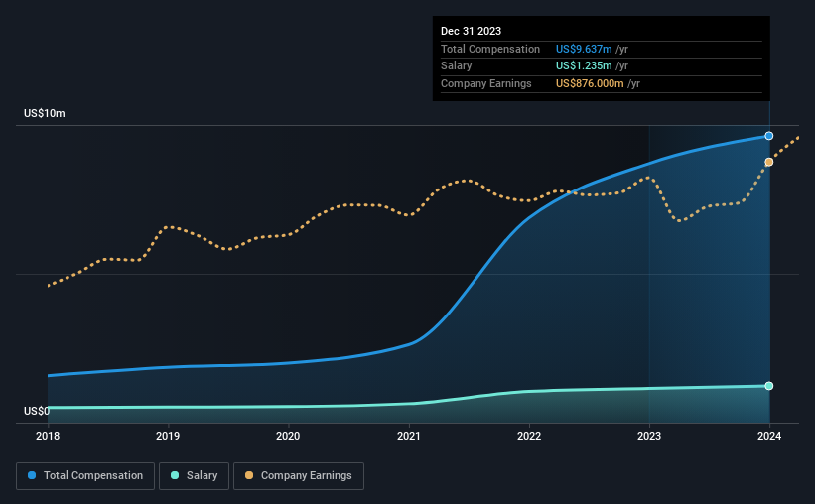Click the US$10m y-axis label

pyautogui.click(x=45, y=113)
